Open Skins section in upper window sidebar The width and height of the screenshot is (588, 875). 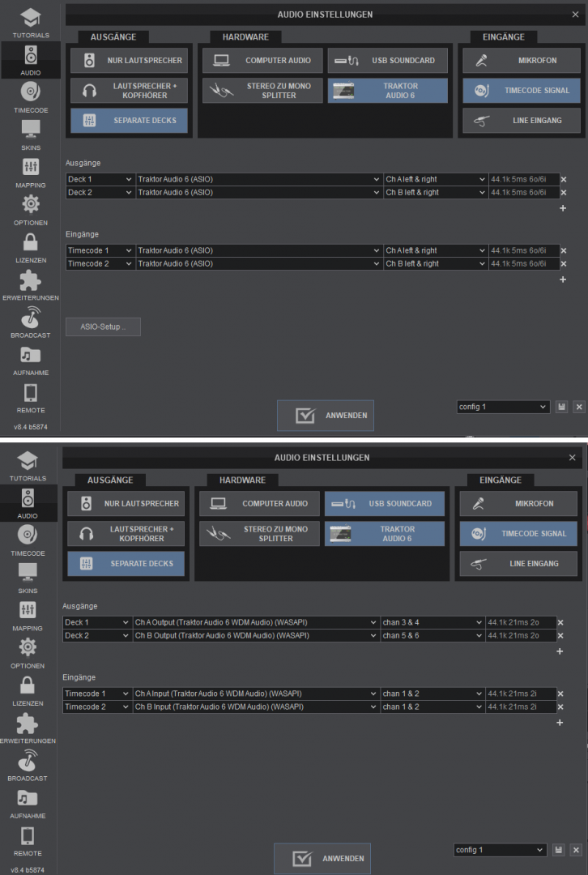(x=30, y=135)
